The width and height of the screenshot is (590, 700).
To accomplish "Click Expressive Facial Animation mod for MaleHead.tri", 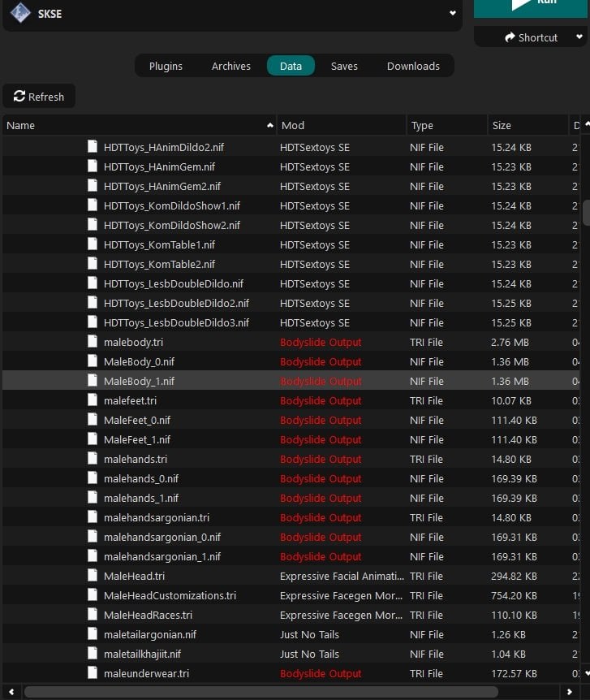I will click(x=342, y=577).
